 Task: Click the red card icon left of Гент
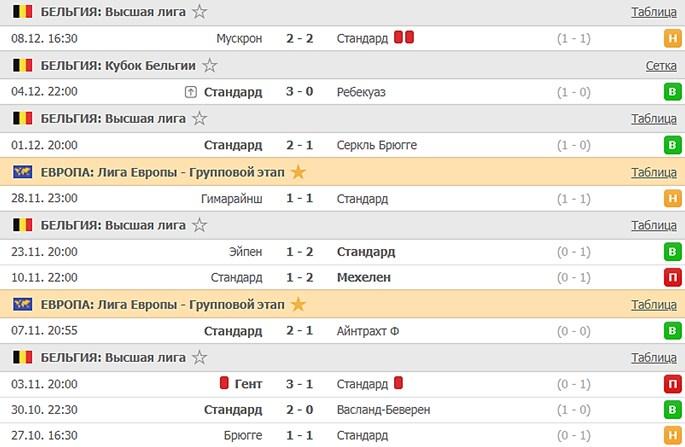point(226,383)
